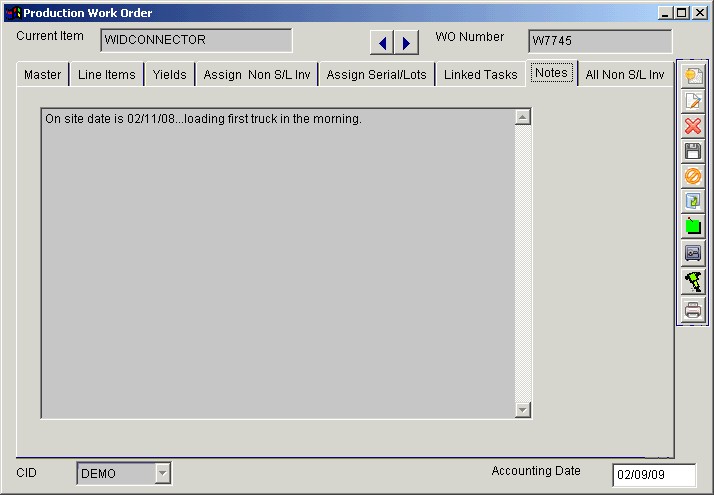The height and width of the screenshot is (495, 714).
Task: Click the notes scrollbar down arrow
Action: pyautogui.click(x=522, y=410)
